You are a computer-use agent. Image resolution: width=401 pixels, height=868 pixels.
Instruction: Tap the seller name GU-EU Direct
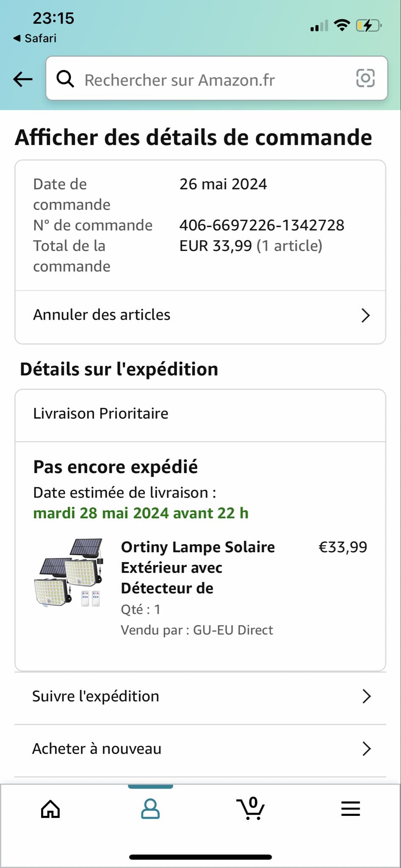click(x=233, y=630)
